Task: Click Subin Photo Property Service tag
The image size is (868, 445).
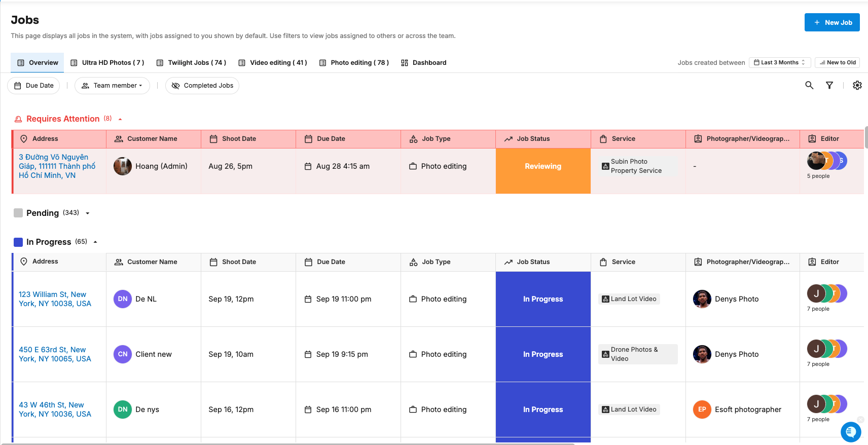Action: pos(638,166)
